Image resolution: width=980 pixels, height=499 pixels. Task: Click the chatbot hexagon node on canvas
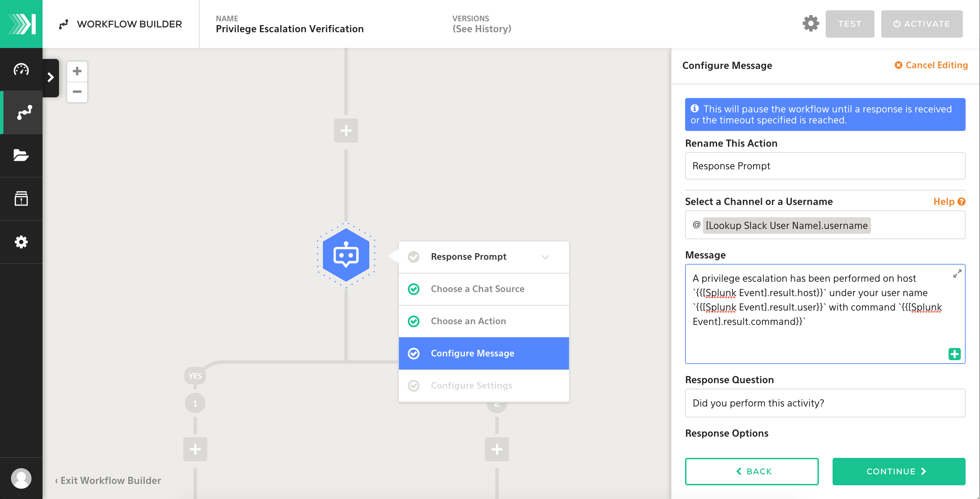coord(345,255)
